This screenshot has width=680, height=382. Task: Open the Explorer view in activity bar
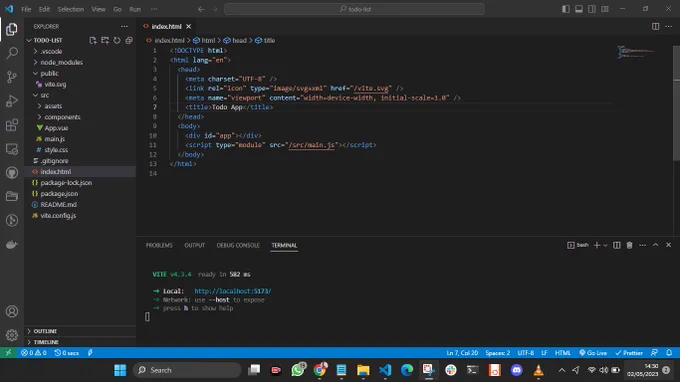point(12,29)
